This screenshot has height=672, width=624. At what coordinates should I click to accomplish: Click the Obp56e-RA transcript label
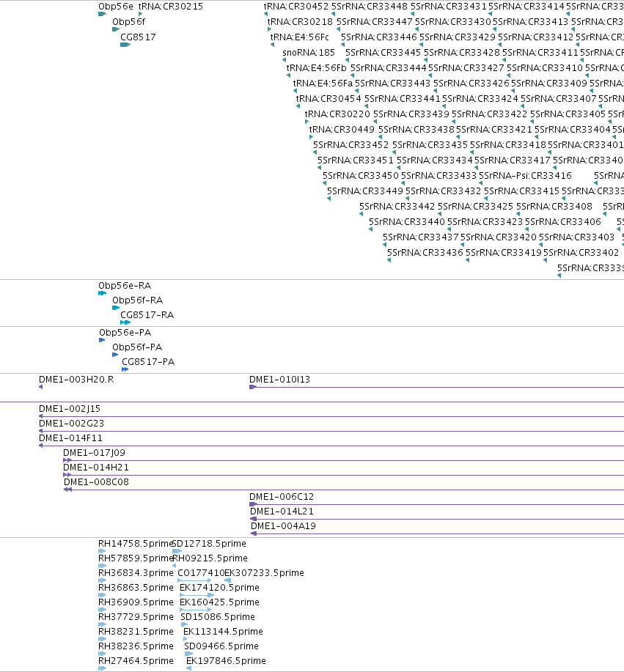click(125, 286)
